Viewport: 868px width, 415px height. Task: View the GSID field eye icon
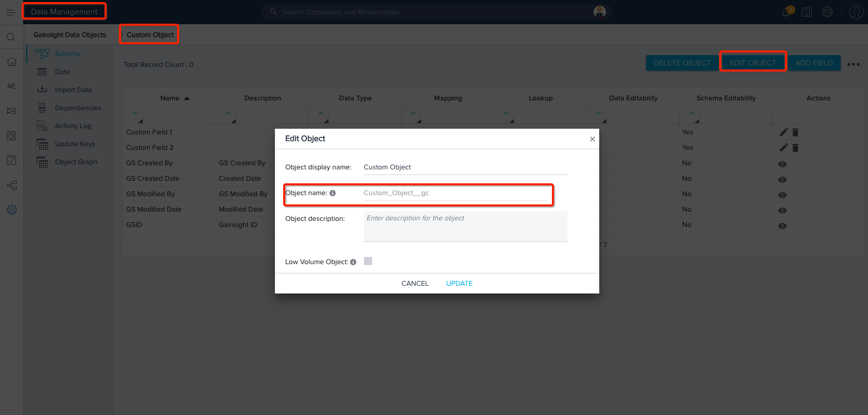[x=783, y=226]
